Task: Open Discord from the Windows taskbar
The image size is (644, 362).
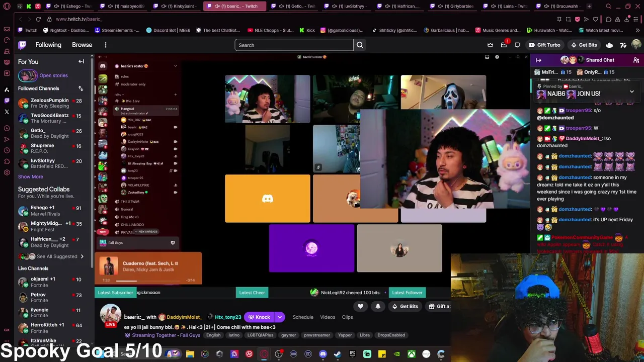Action: (323, 354)
